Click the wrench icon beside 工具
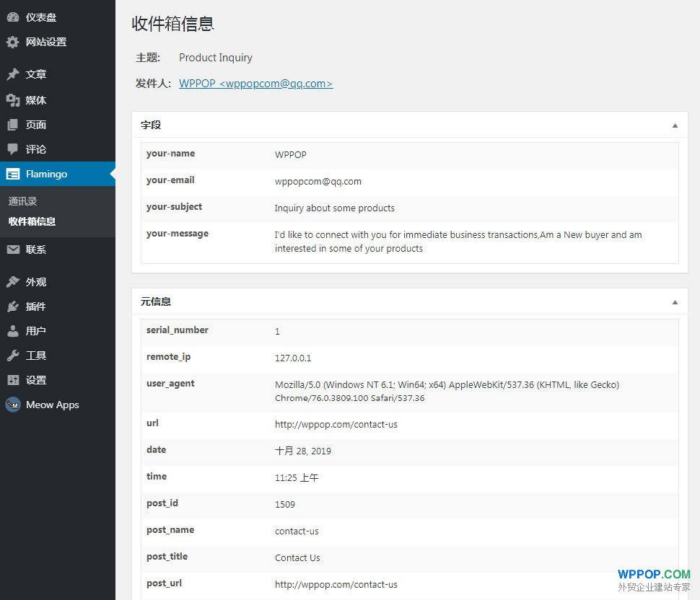Screen dimensions: 700x600 (x=13, y=356)
